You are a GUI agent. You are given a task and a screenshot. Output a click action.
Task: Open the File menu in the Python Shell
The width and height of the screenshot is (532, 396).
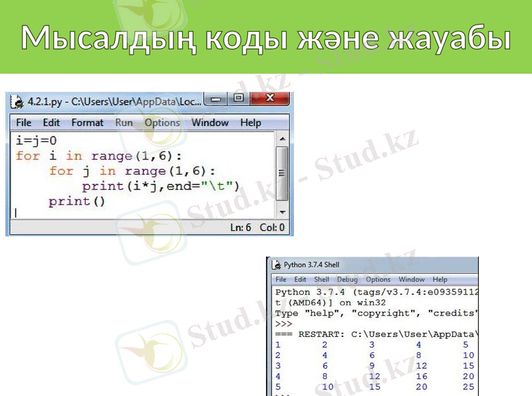(x=281, y=279)
